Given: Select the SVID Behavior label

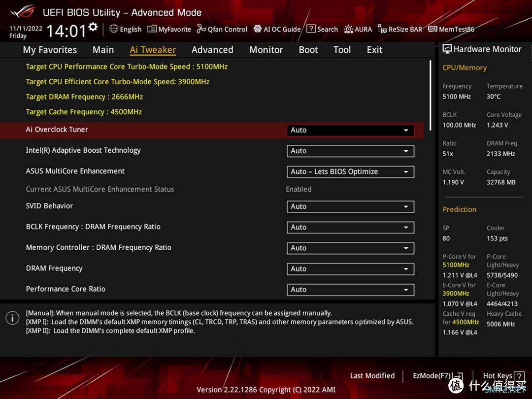Looking at the screenshot, I should pos(50,206).
